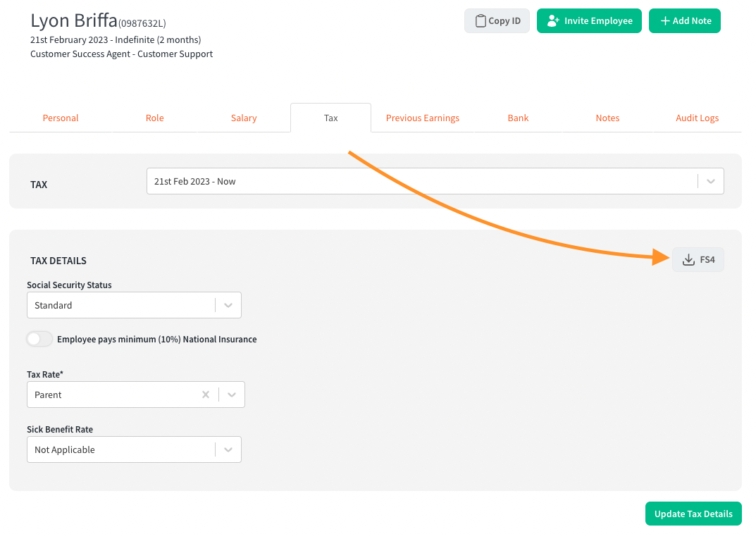This screenshot has height=534, width=756.
Task: Click the person-plus icon in Invite Employee
Action: click(x=553, y=20)
